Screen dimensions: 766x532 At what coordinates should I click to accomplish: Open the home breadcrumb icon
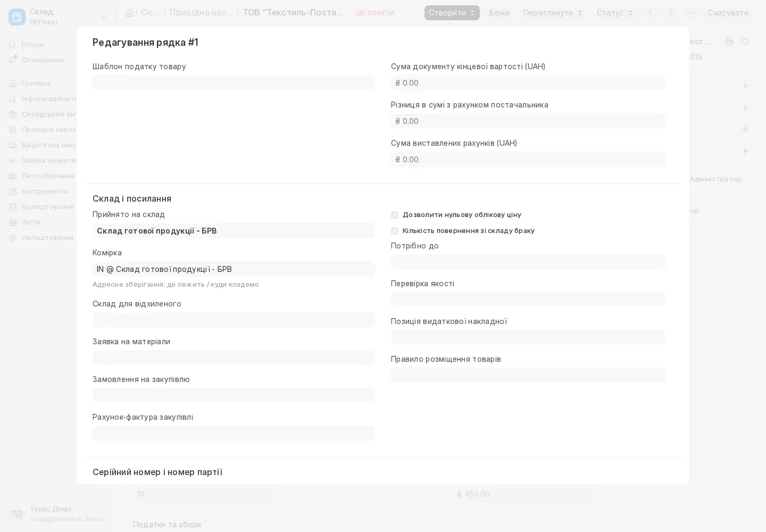click(x=129, y=13)
